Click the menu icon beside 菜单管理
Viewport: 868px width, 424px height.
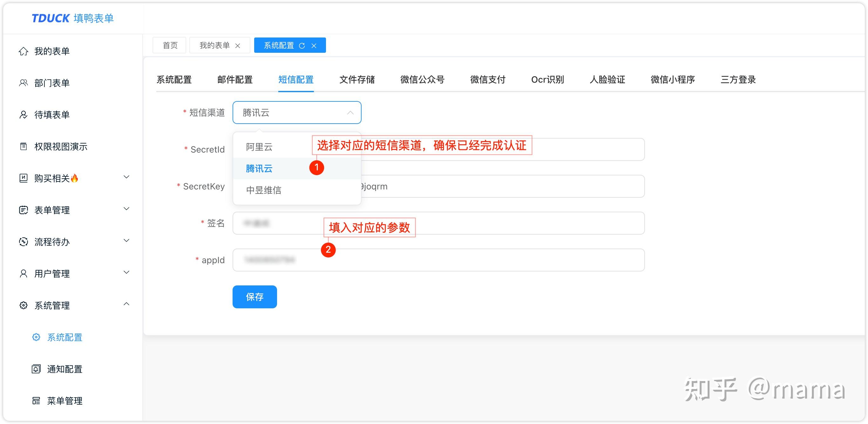click(36, 401)
